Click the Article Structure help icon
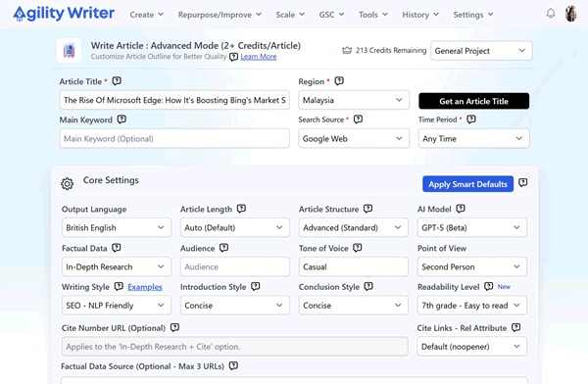This screenshot has height=384, width=588. pos(367,209)
